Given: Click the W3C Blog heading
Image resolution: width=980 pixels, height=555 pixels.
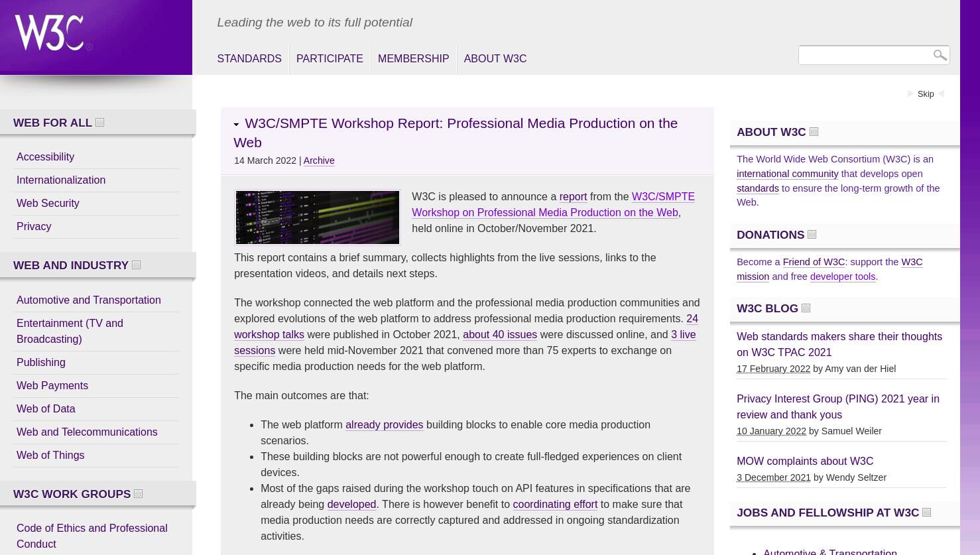Looking at the screenshot, I should click(767, 308).
